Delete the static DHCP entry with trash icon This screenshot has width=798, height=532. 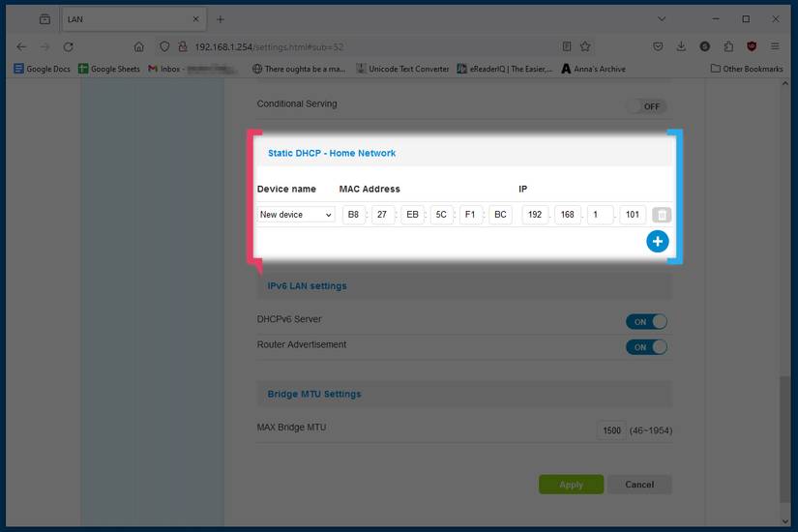662,215
